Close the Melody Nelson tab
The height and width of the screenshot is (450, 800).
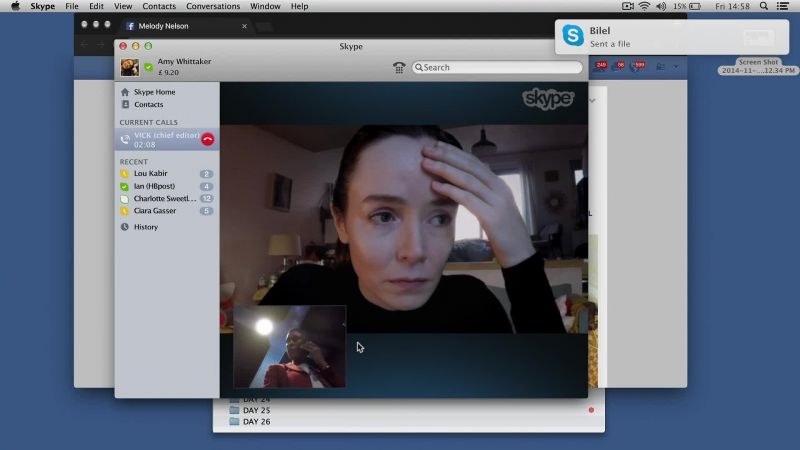(244, 26)
